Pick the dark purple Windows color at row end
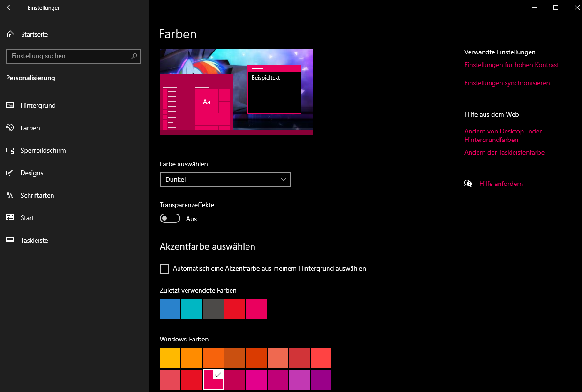Image resolution: width=582 pixels, height=392 pixels. [x=321, y=379]
